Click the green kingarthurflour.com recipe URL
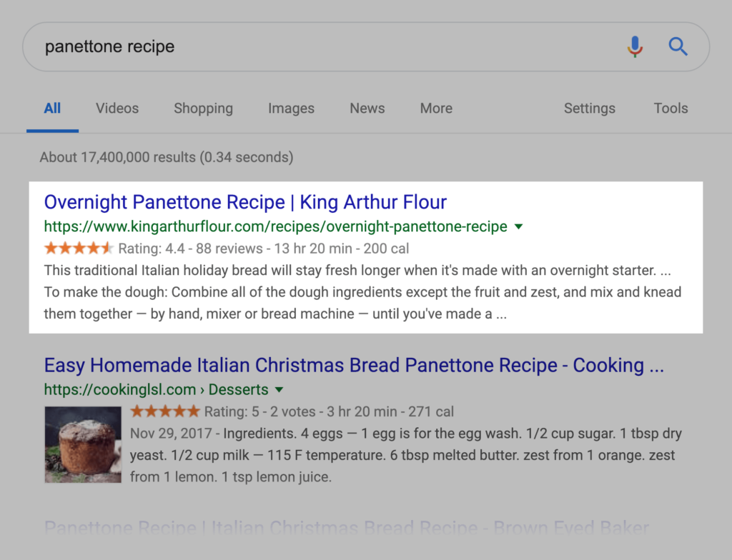The image size is (732, 560). pyautogui.click(x=275, y=226)
